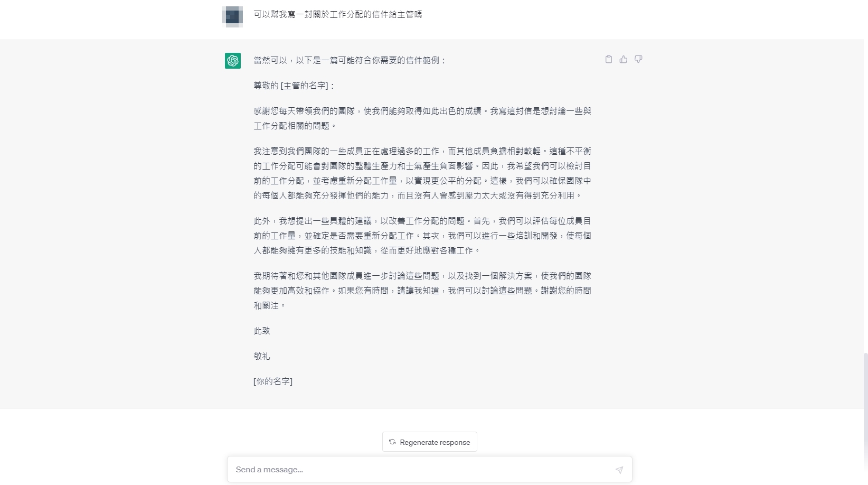Click the paragraph beginning '我期待著和您'

click(422, 291)
